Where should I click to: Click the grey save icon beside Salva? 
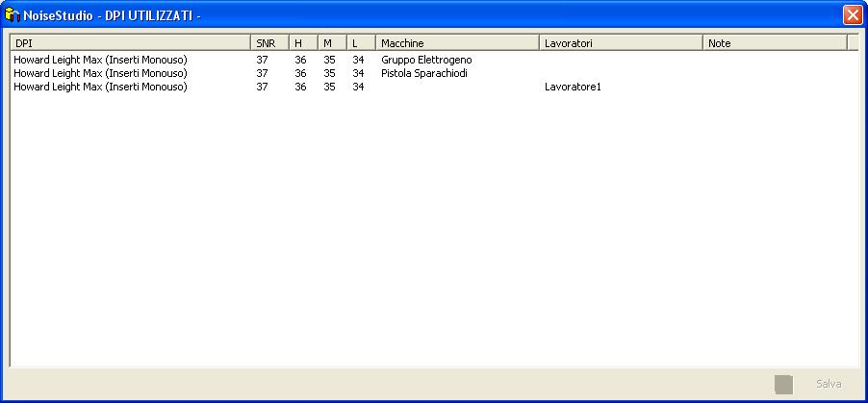click(783, 385)
